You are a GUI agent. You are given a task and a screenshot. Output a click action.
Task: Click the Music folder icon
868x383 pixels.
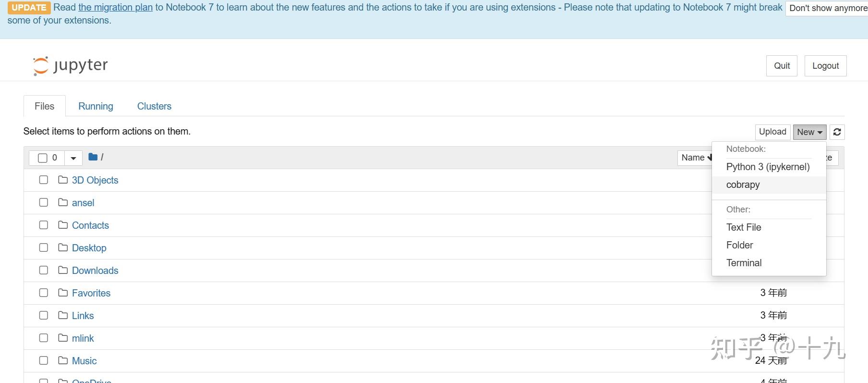[63, 361]
